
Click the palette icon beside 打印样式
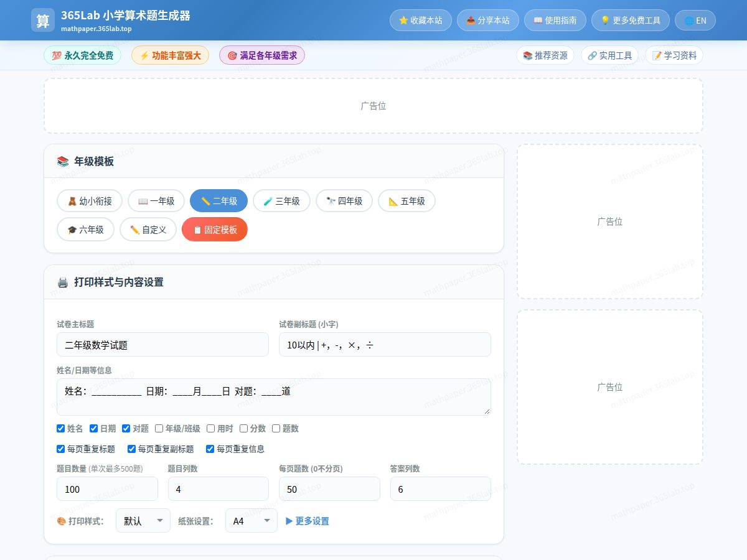pos(61,521)
